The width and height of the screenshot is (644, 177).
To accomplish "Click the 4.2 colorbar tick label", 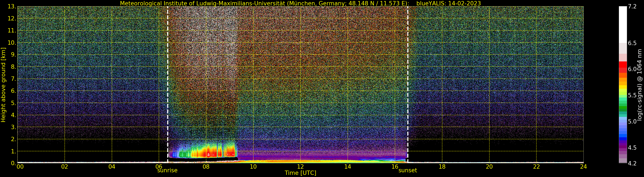I will pyautogui.click(x=632, y=163).
